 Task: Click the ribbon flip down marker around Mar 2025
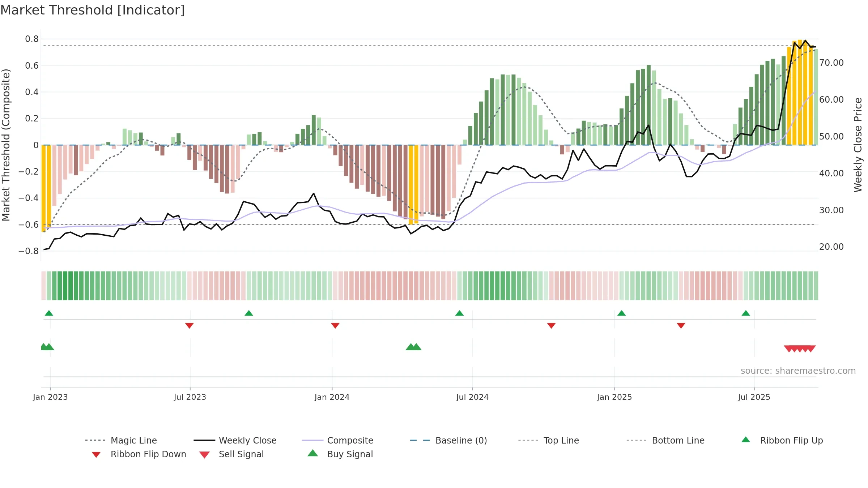[681, 326]
